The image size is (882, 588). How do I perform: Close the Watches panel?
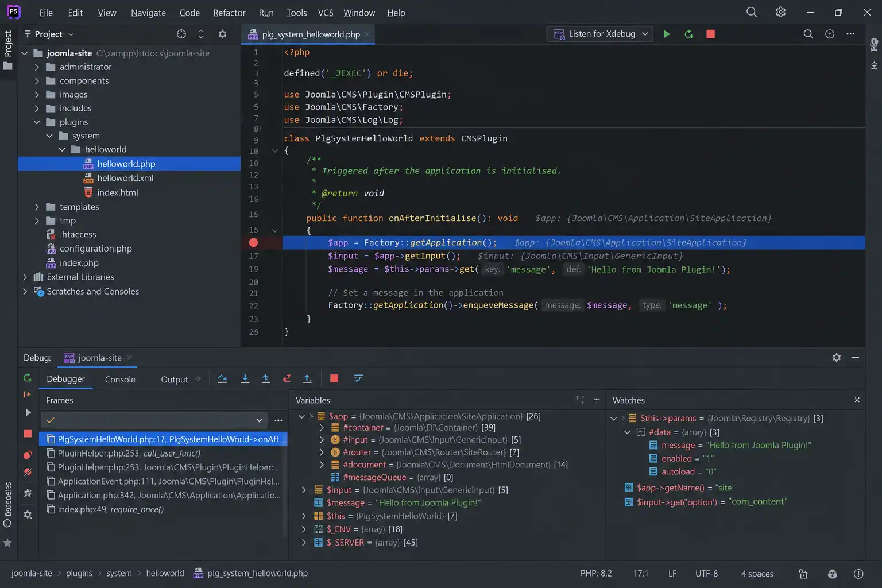[857, 400]
